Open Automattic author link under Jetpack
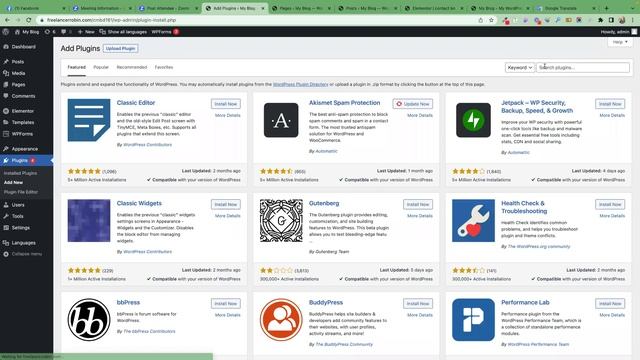This screenshot has height=360, width=640. click(518, 152)
